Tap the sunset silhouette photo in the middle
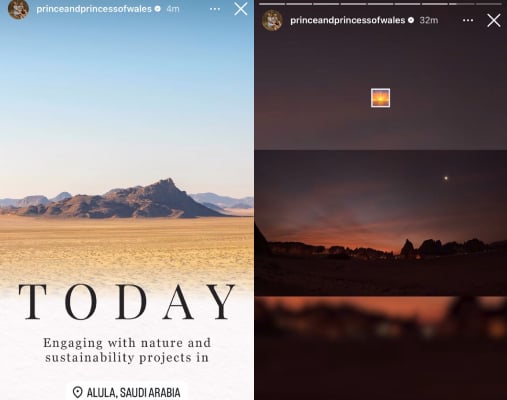 click(380, 223)
